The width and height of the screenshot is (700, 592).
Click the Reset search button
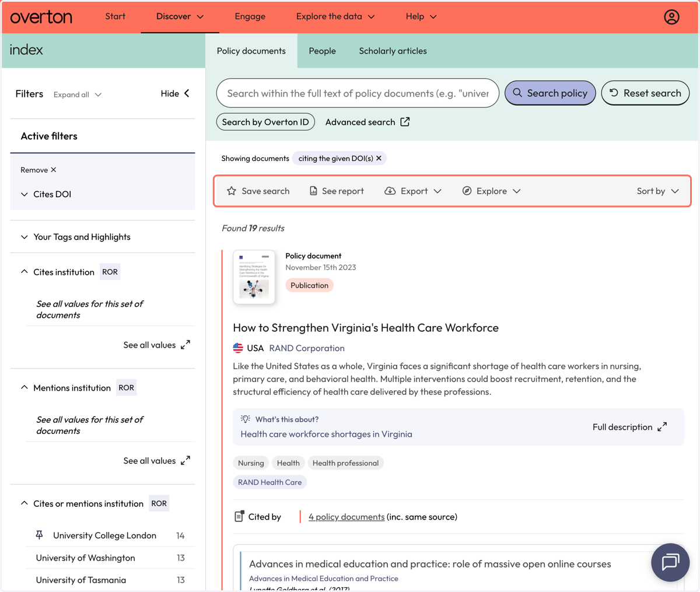[645, 93]
